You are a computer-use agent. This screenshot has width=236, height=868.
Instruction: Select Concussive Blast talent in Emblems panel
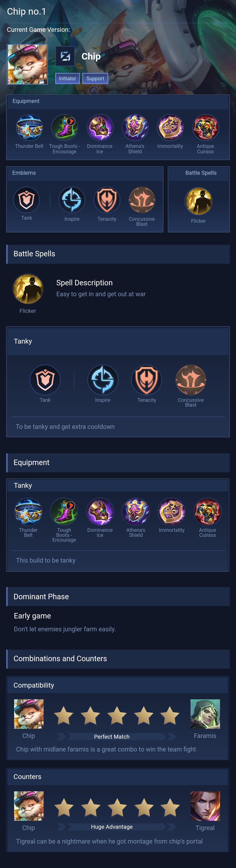(142, 200)
